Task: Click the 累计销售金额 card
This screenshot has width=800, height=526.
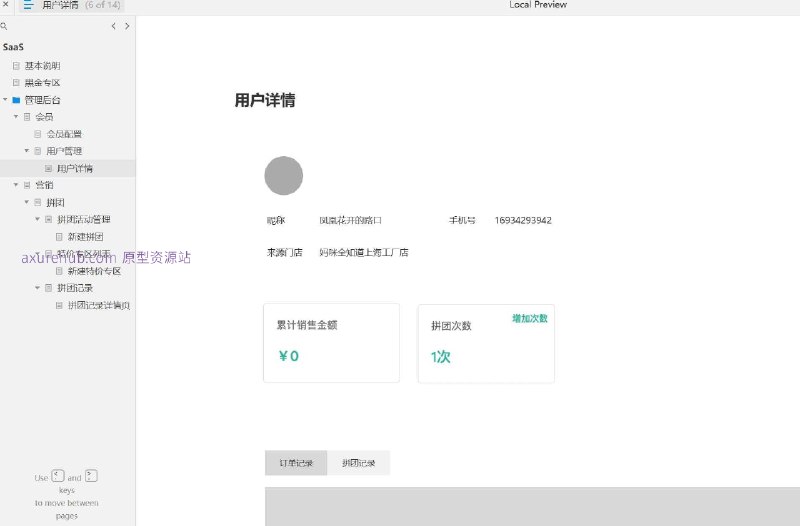Action: pos(332,343)
